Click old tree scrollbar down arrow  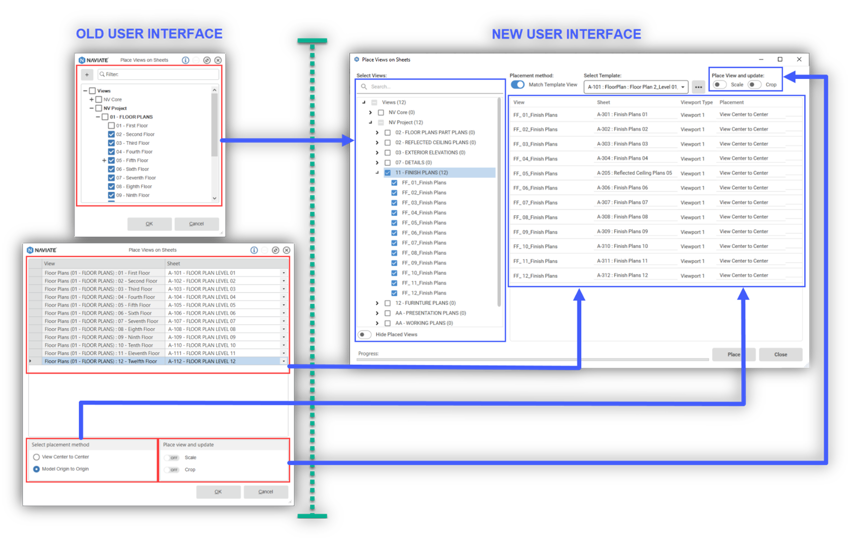pyautogui.click(x=215, y=198)
